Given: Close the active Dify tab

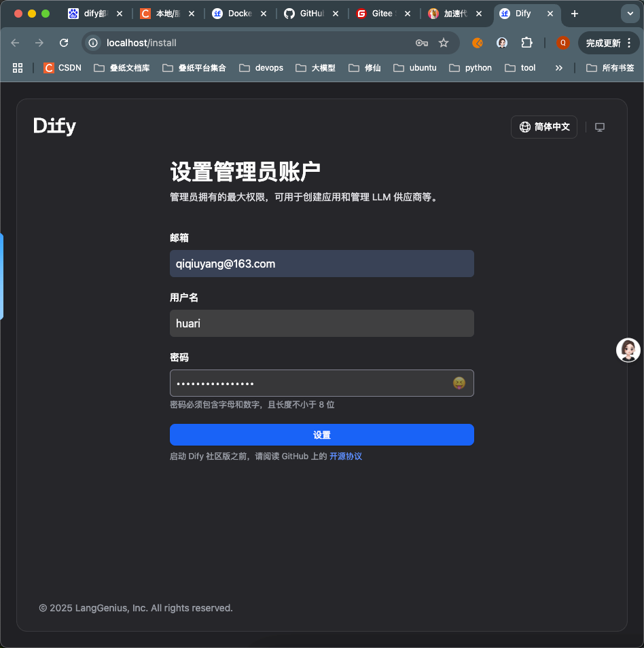Looking at the screenshot, I should point(550,14).
